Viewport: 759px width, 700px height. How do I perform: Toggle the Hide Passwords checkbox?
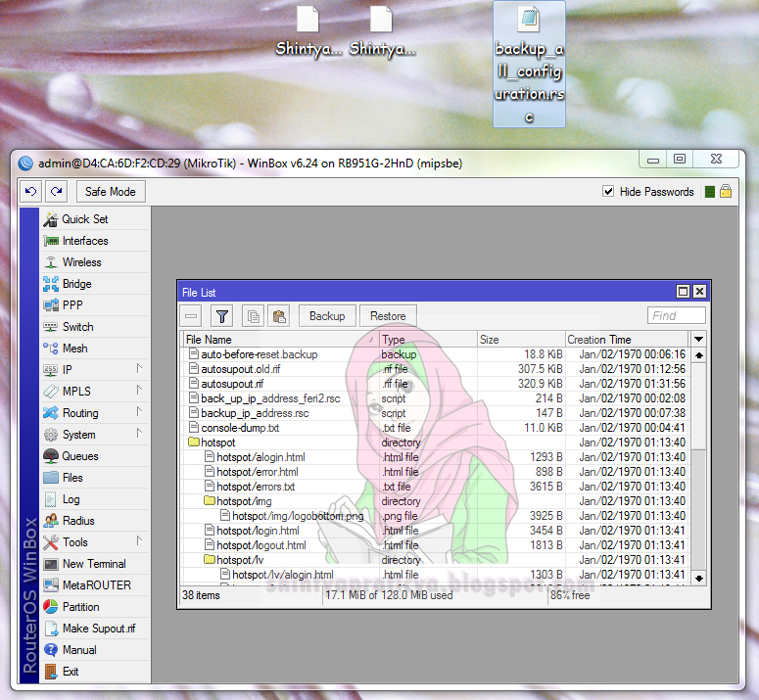point(608,192)
